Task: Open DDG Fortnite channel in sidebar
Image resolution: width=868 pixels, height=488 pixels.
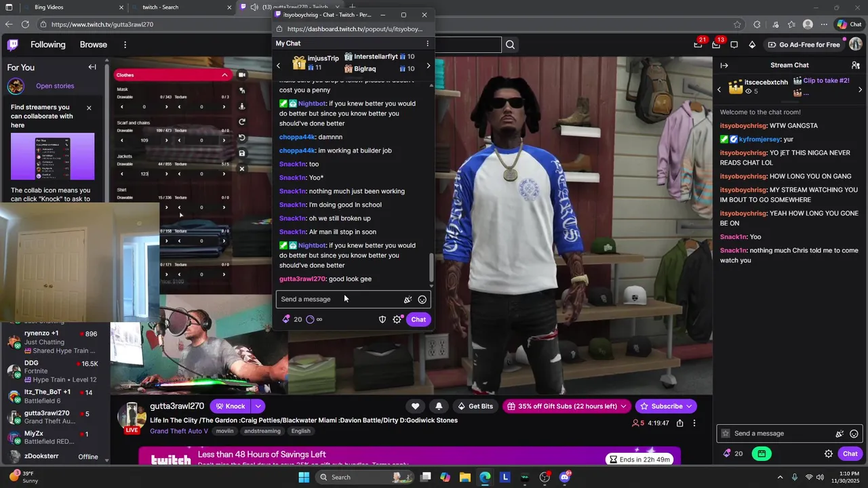Action: pyautogui.click(x=54, y=371)
